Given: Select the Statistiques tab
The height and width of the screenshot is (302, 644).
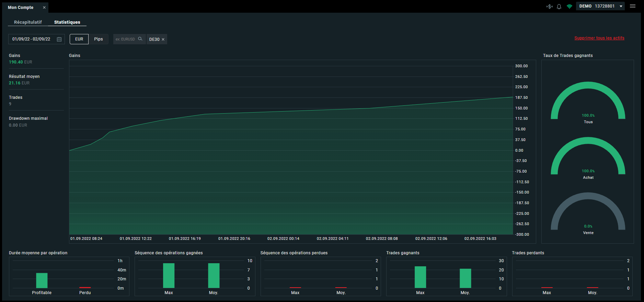Looking at the screenshot, I should pyautogui.click(x=67, y=22).
